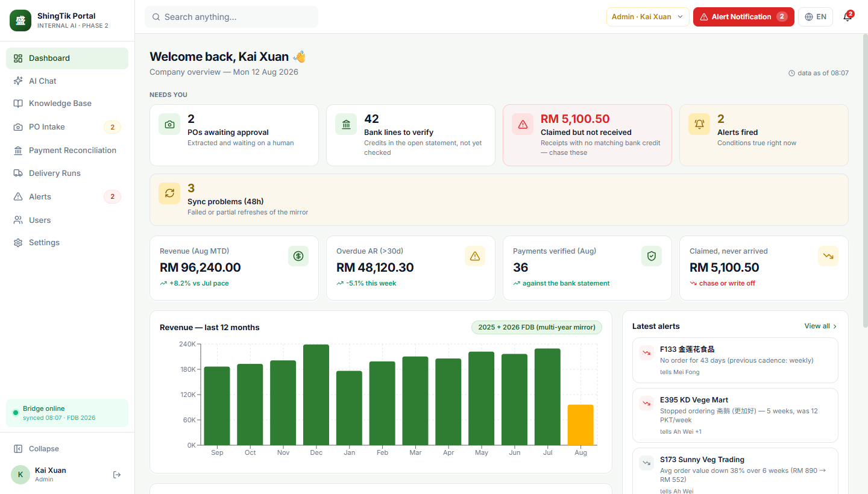This screenshot has width=868, height=494.
Task: Click the trend icon on E395 KD Vege Mart alert
Action: tap(647, 404)
